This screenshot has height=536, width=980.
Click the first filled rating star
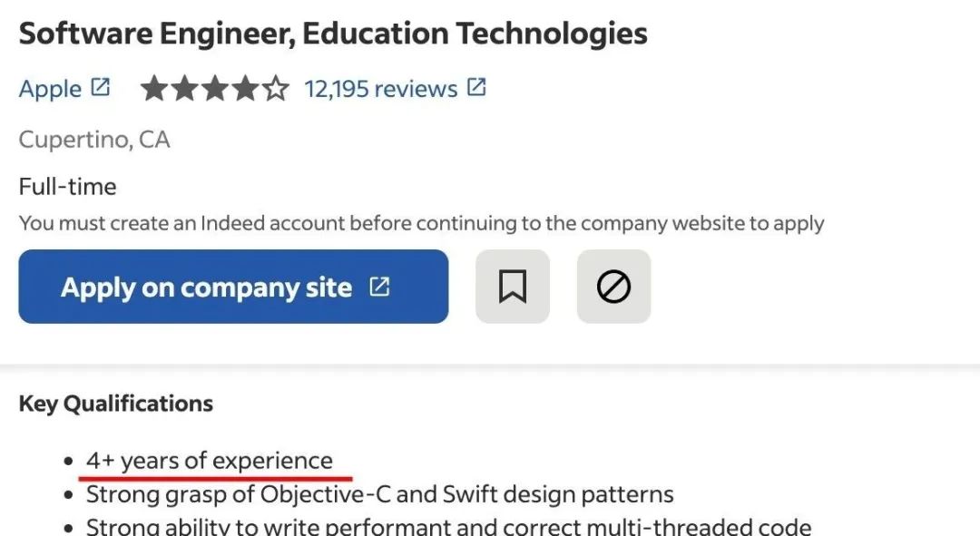tap(154, 89)
